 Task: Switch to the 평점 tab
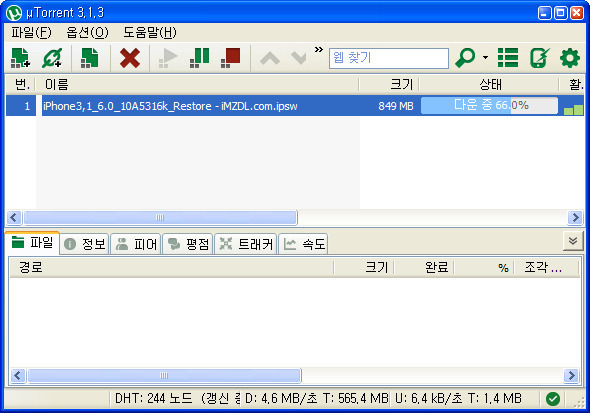[188, 244]
